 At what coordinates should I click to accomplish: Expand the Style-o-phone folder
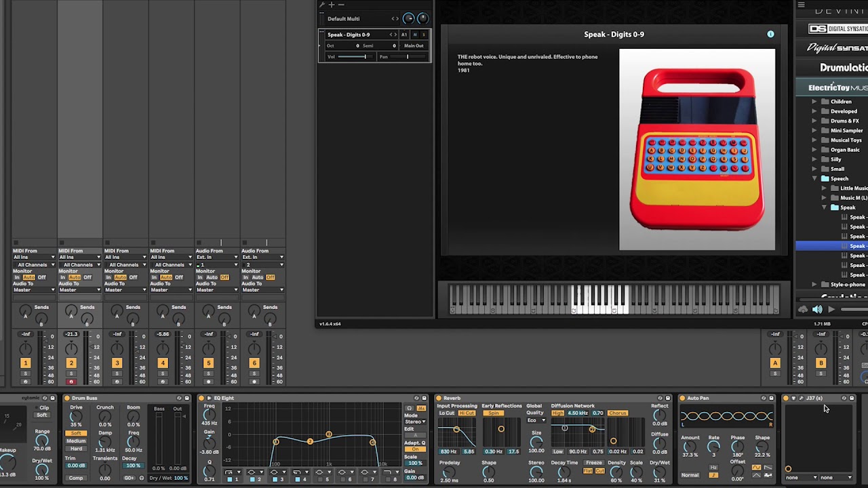[x=814, y=285]
